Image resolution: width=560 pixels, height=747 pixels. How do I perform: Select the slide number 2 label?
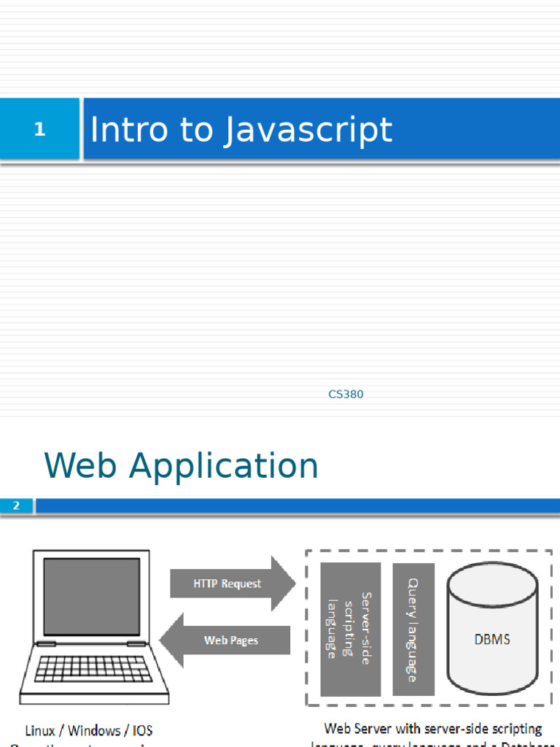(x=16, y=506)
